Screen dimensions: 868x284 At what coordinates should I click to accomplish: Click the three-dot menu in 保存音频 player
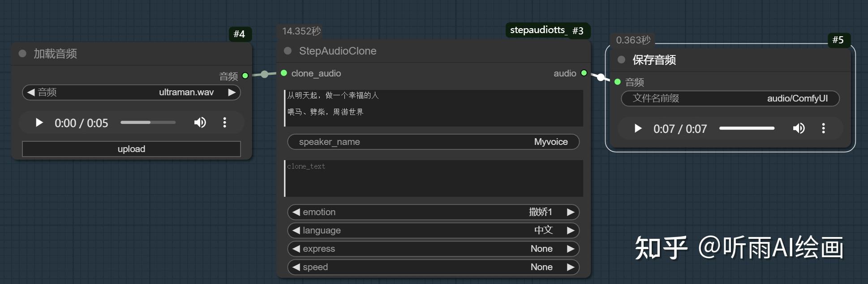823,128
